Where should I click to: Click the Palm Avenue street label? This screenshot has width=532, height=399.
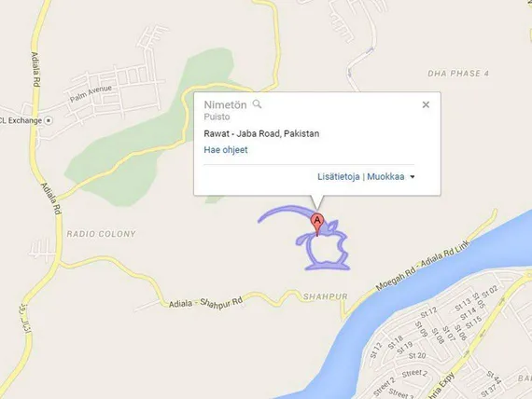(x=91, y=93)
